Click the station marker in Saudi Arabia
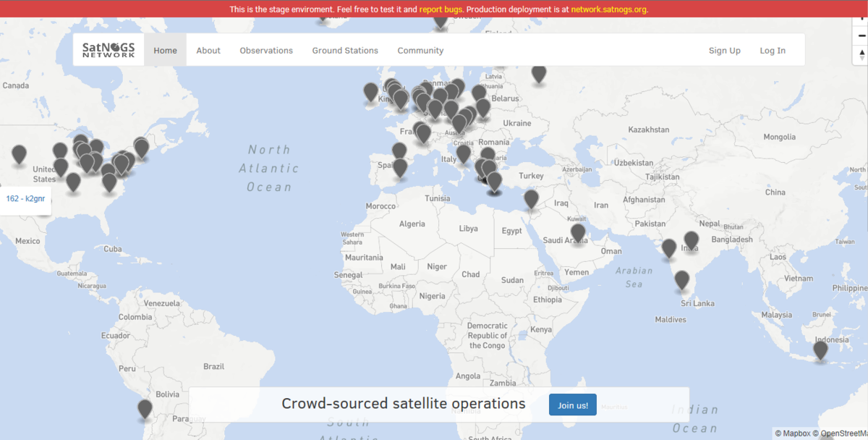The image size is (868, 440). [x=577, y=233]
